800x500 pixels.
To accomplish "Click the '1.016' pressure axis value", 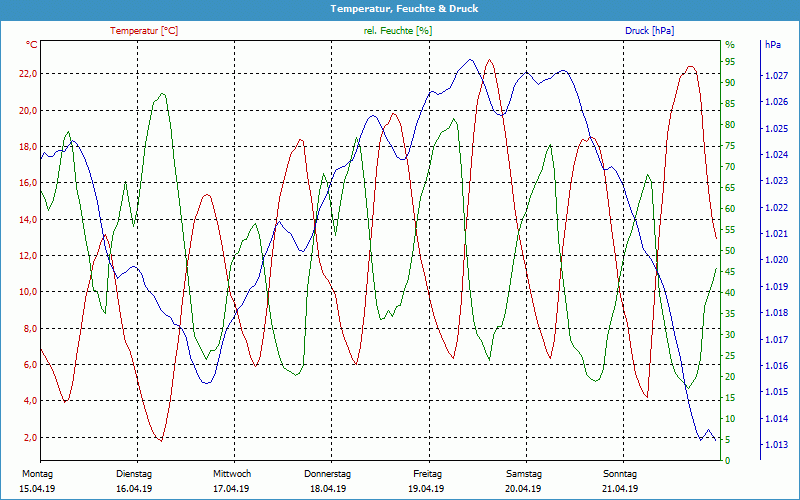I will 776,365.
